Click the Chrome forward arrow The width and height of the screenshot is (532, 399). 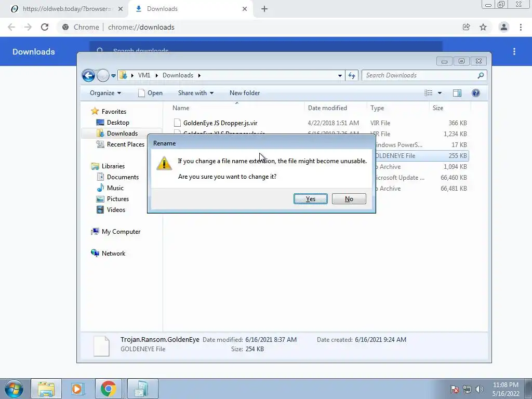click(28, 27)
